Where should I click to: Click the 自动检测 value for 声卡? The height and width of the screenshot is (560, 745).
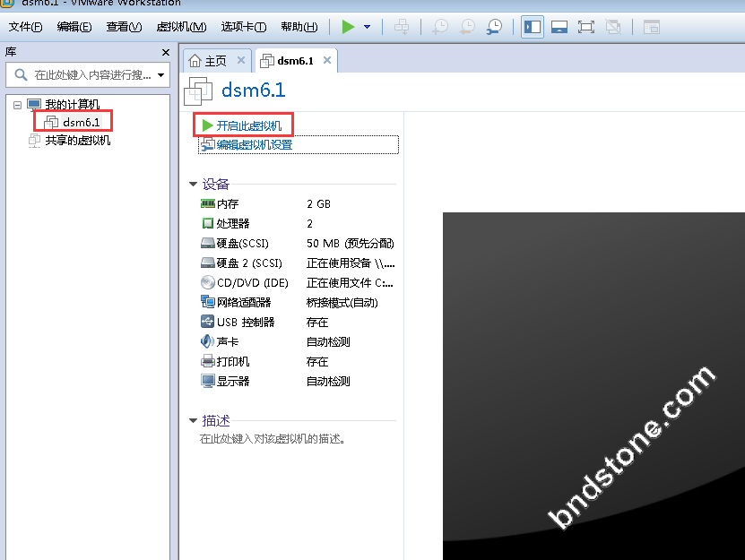328,342
